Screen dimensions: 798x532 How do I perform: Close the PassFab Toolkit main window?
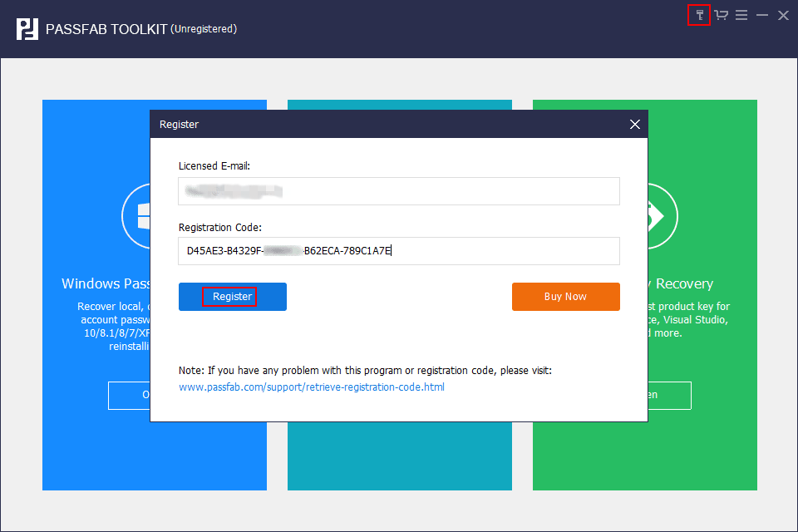pos(783,15)
